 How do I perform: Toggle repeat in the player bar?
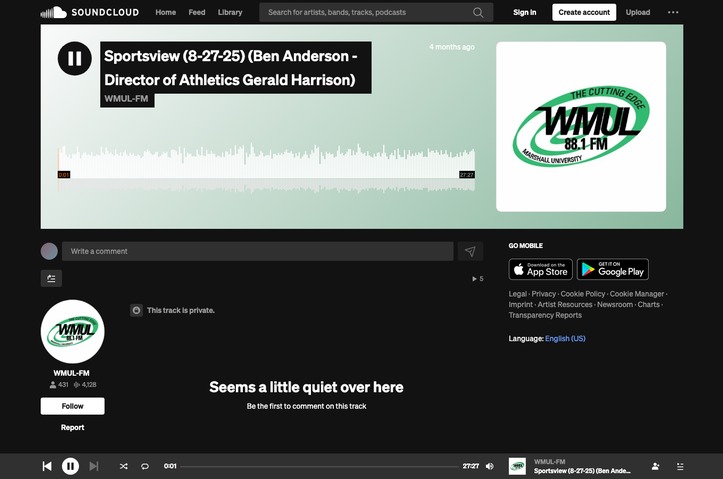point(145,466)
